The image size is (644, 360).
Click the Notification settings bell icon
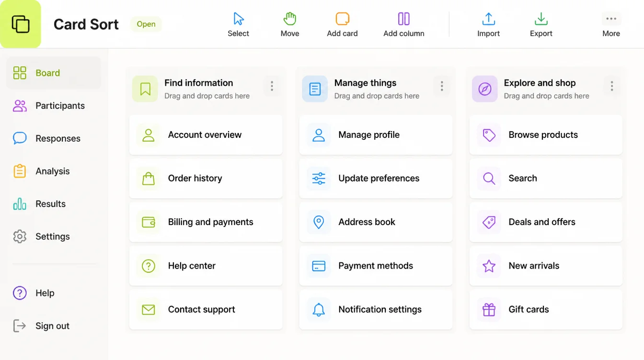click(x=319, y=309)
